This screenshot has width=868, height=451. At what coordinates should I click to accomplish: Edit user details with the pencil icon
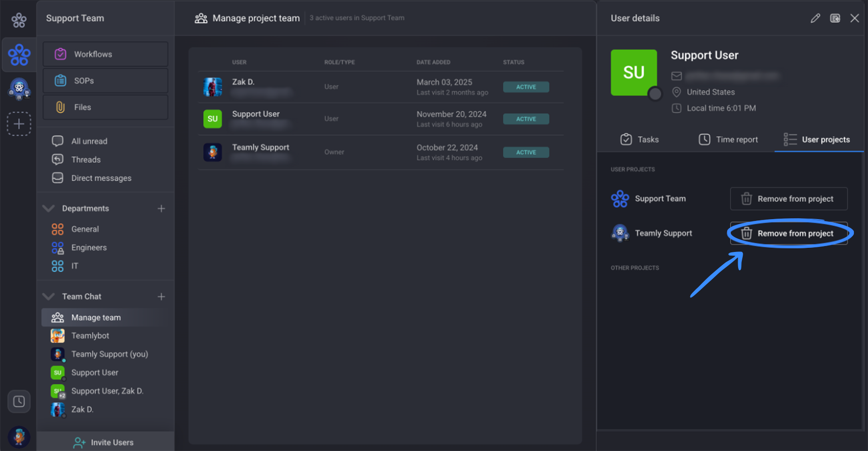pos(815,18)
